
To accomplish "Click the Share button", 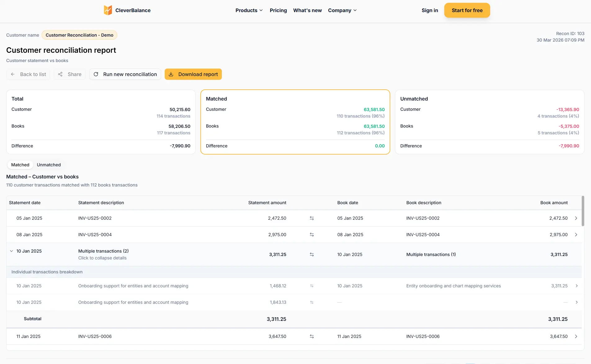I will coord(69,74).
